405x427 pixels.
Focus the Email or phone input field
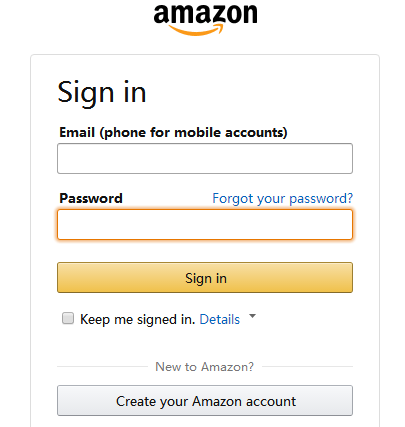coord(205,158)
